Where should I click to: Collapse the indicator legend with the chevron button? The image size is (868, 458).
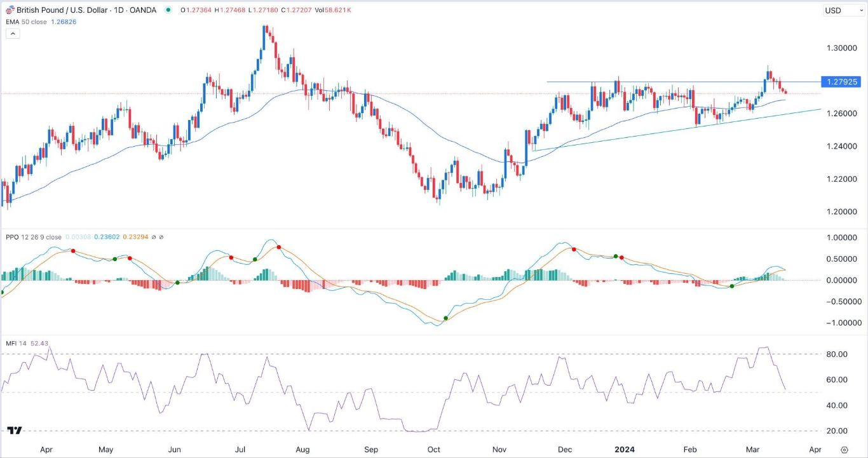click(13, 34)
